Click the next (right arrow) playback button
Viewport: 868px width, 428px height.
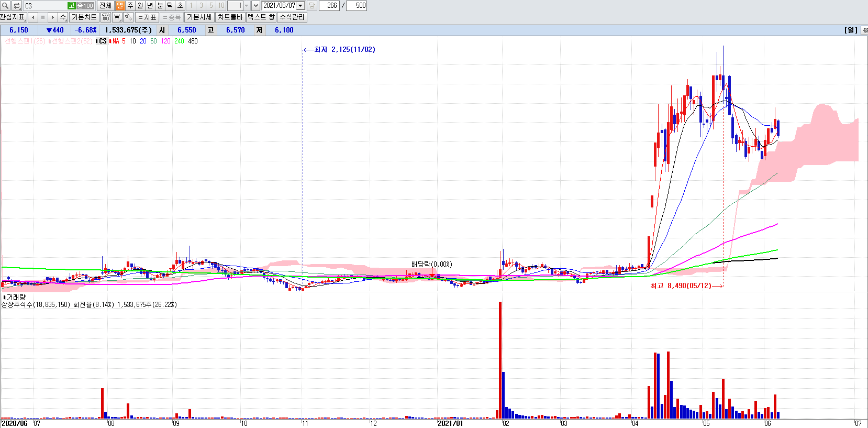(x=53, y=17)
